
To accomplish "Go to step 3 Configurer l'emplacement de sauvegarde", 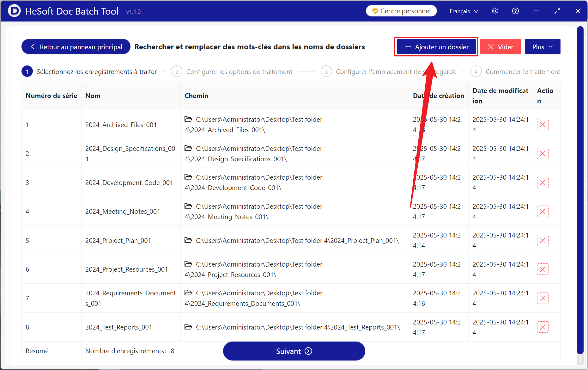I will click(389, 72).
